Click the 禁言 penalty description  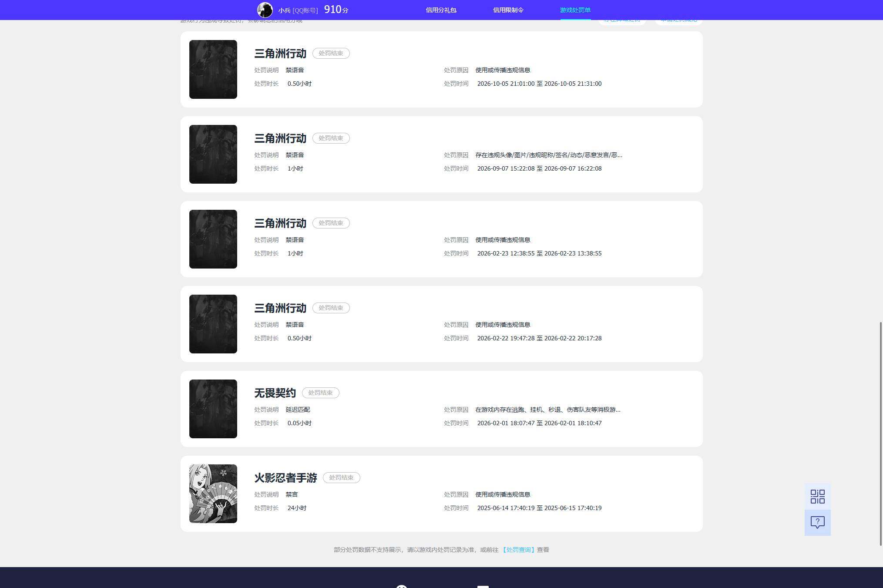click(x=292, y=494)
